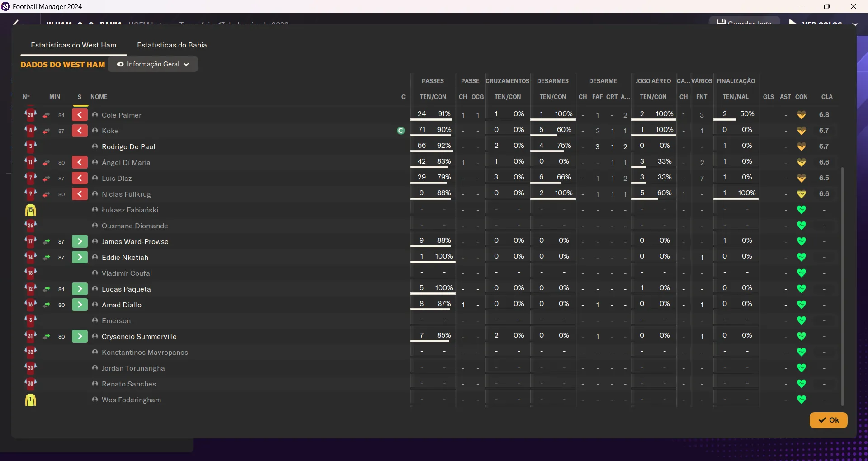Click Ángel Di María's red substitution arrow
This screenshot has width=868, height=461.
[80, 163]
